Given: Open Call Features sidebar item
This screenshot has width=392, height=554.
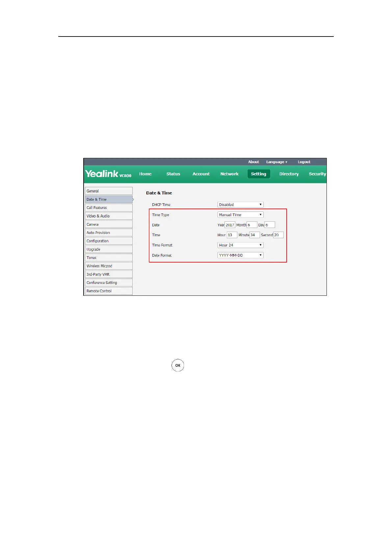Looking at the screenshot, I should pos(109,208).
